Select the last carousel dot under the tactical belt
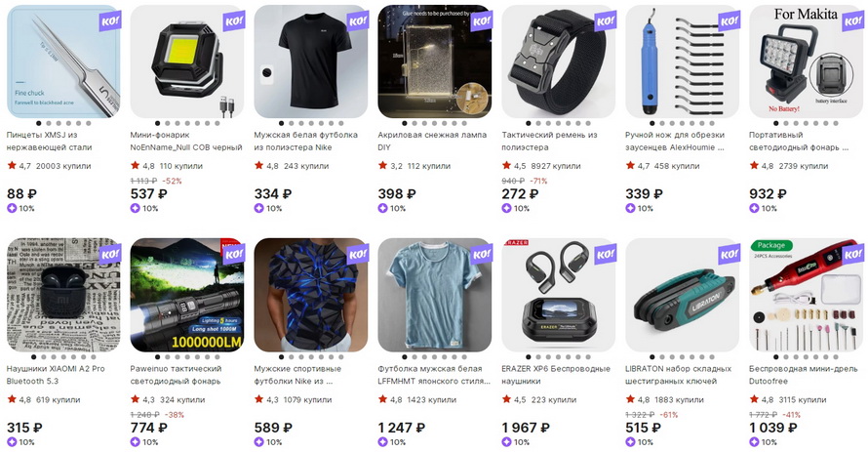Screen dimensions: 868x452 (x=588, y=124)
